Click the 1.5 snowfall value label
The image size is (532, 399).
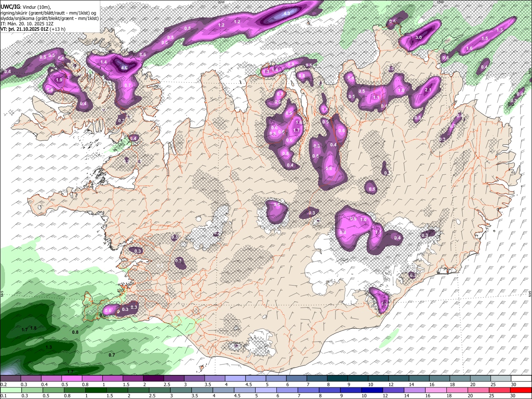[485, 38]
